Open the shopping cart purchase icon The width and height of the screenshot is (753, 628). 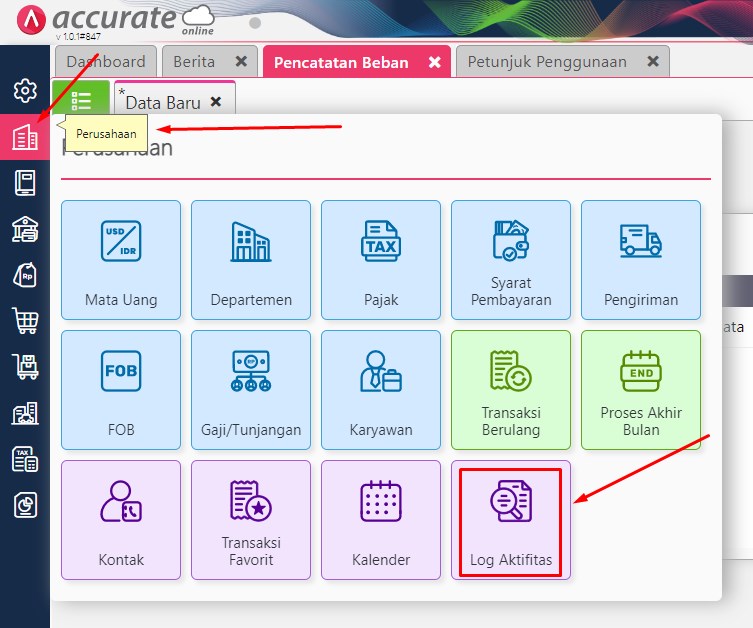pyautogui.click(x=25, y=321)
